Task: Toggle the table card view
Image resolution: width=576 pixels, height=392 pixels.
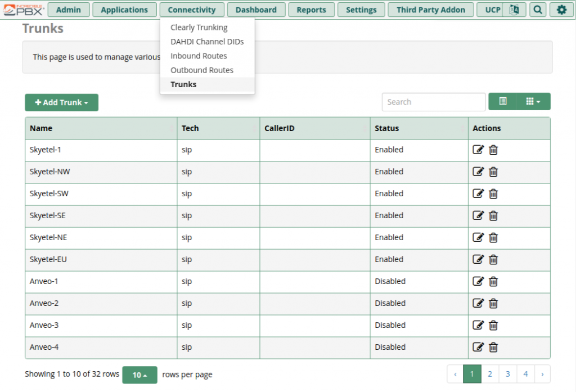Action: coord(502,101)
